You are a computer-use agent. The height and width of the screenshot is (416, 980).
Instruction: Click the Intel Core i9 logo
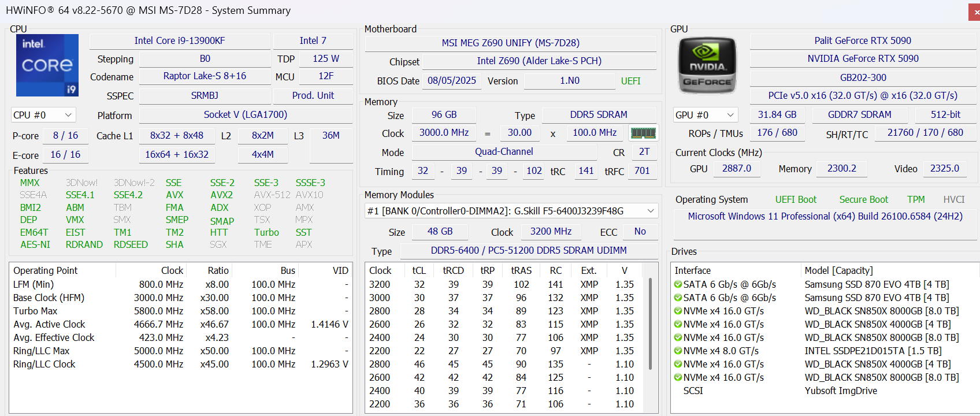[47, 65]
